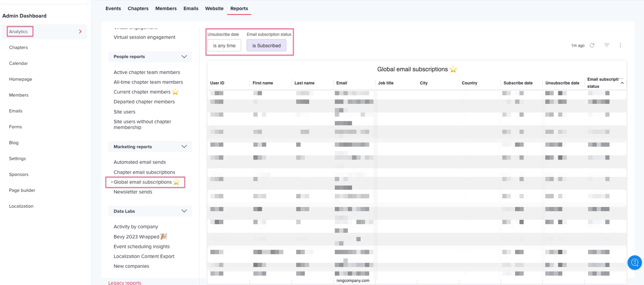Open the Legacy reports link
Viewport: 644px width, 285px height.
124,283
